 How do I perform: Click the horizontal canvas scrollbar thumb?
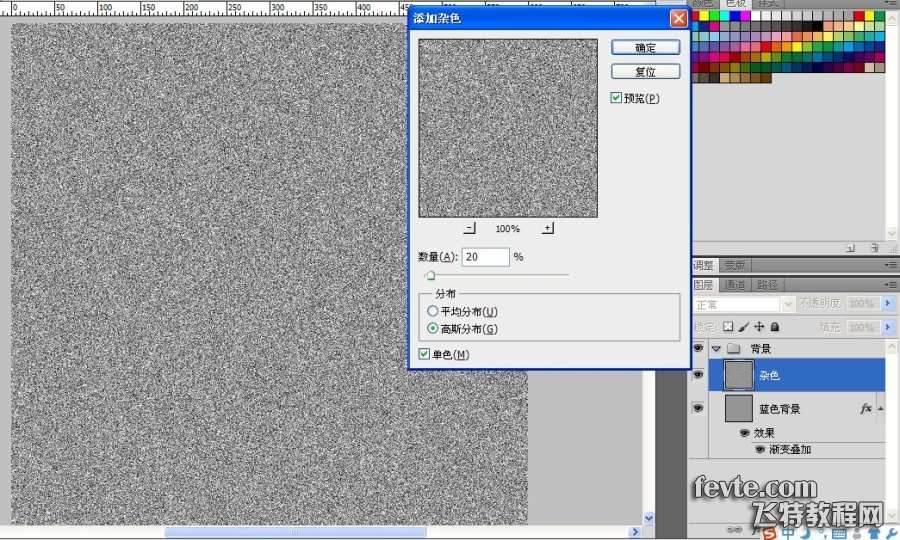pyautogui.click(x=296, y=532)
